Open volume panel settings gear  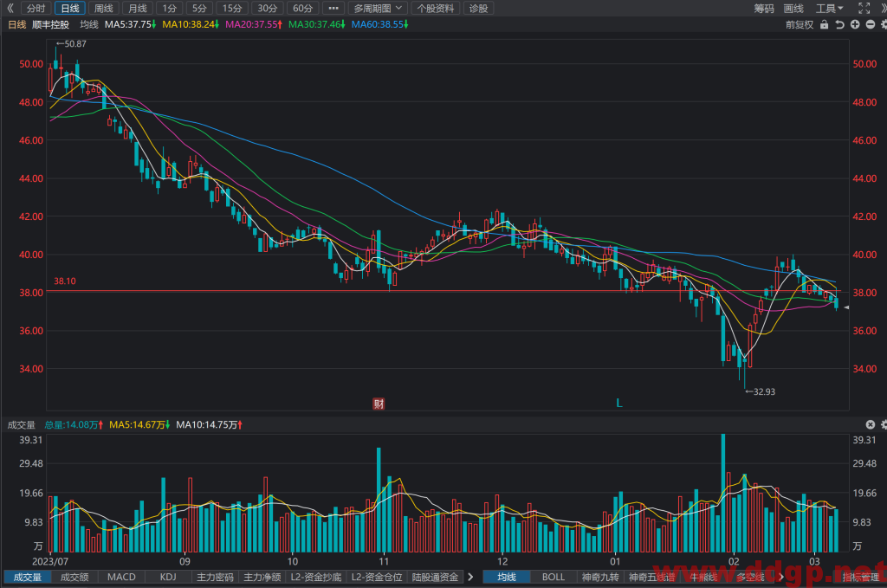[x=884, y=424]
